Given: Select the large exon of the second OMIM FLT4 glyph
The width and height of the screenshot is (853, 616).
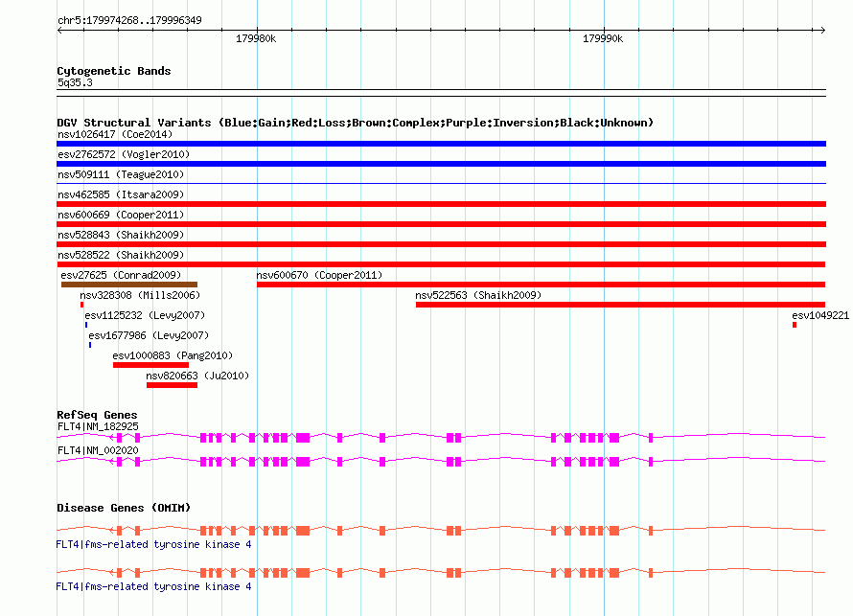Looking at the screenshot, I should click(x=303, y=573).
